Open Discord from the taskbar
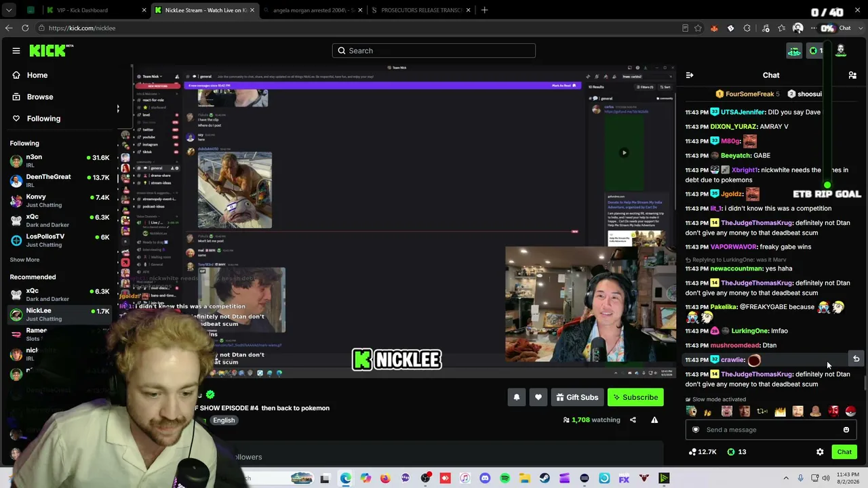 [x=485, y=479]
